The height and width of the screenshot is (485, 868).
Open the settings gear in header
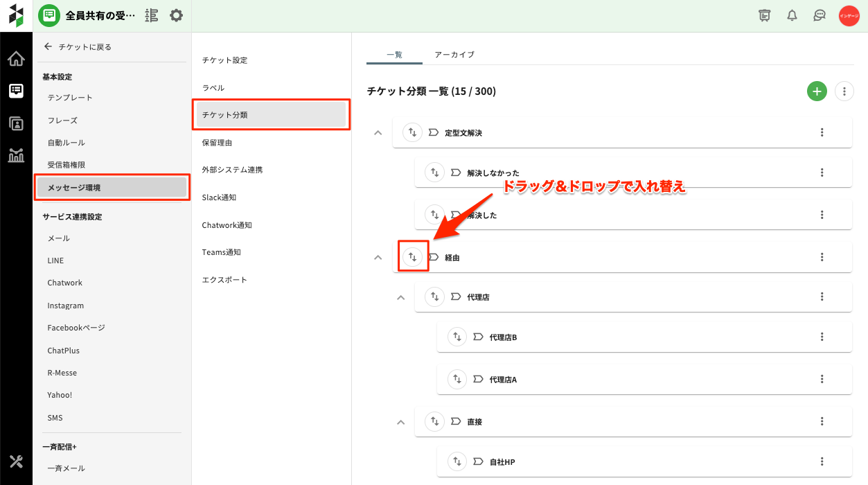[x=177, y=15]
